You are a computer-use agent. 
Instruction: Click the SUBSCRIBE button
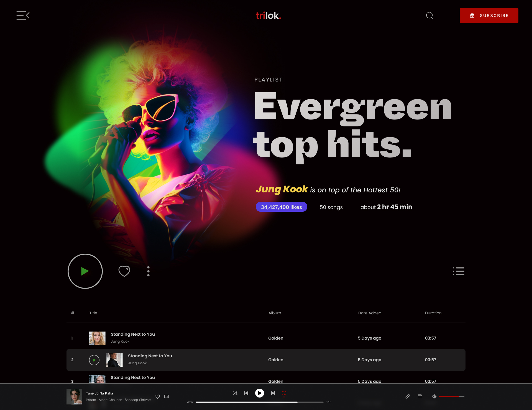pos(489,15)
